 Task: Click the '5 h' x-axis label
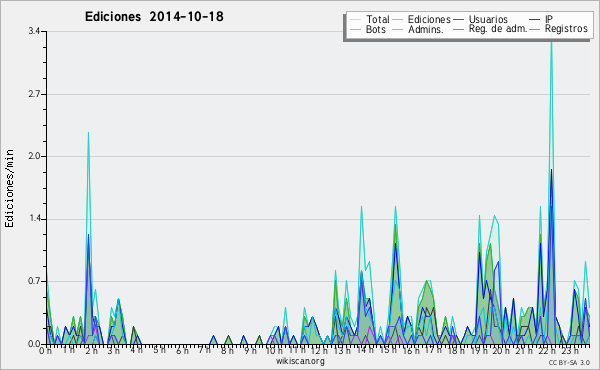coord(159,350)
